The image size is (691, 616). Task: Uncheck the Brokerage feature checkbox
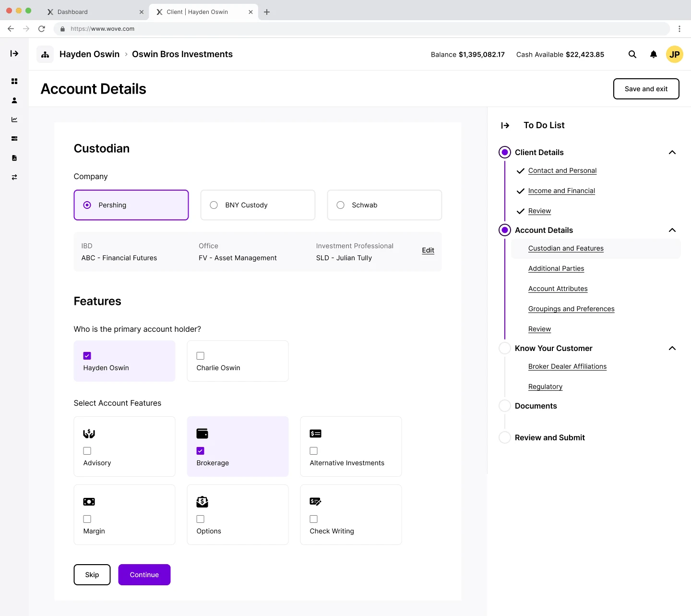(x=201, y=451)
